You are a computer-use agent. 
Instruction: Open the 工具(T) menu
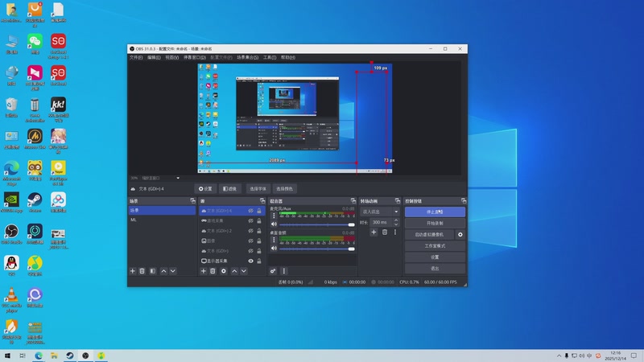pos(269,58)
